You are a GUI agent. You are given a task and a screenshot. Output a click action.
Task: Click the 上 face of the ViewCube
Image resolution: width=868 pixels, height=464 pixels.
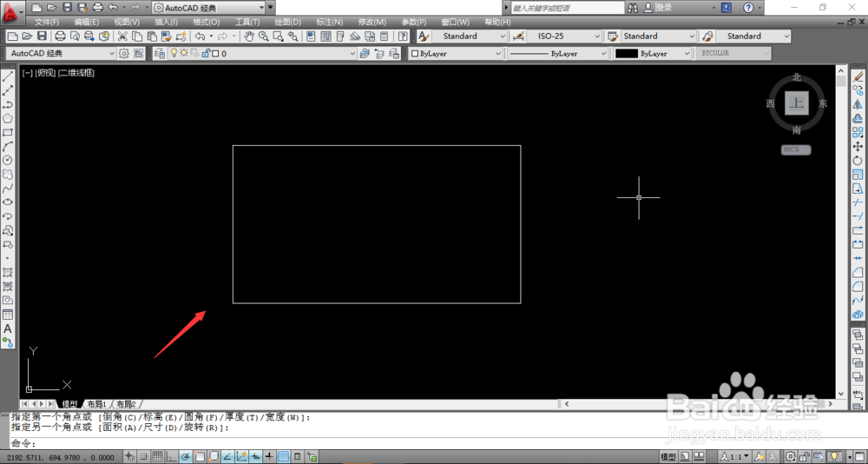coord(797,103)
